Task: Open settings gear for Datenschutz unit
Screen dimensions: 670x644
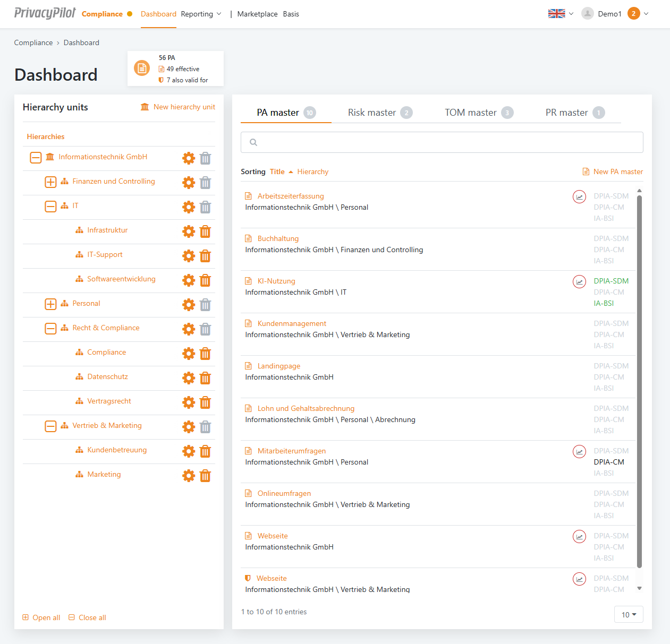Action: [189, 378]
